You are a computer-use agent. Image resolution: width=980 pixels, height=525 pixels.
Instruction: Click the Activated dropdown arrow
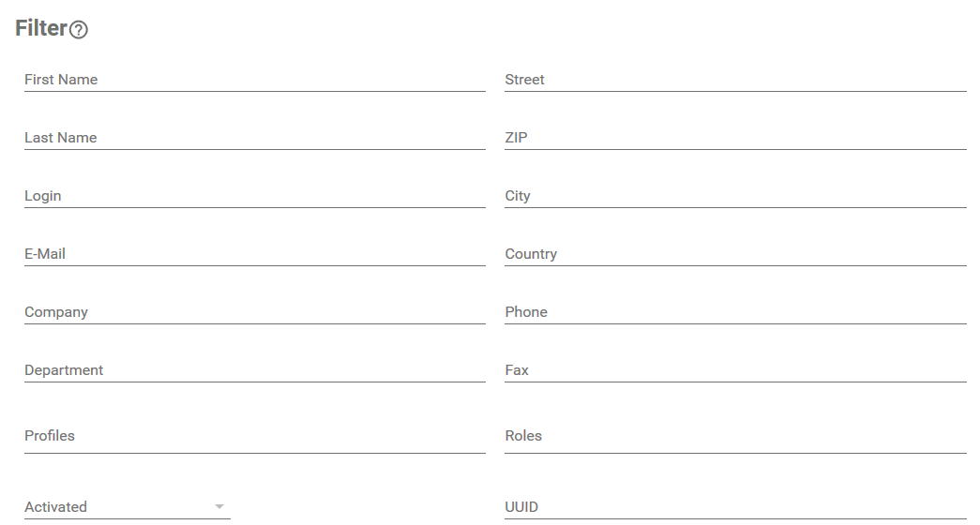pyautogui.click(x=219, y=507)
